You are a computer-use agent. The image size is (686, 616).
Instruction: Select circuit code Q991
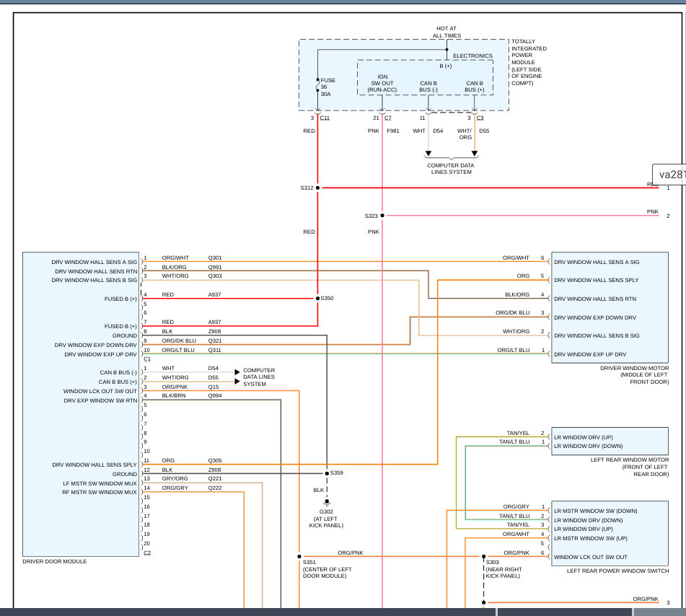(x=215, y=268)
